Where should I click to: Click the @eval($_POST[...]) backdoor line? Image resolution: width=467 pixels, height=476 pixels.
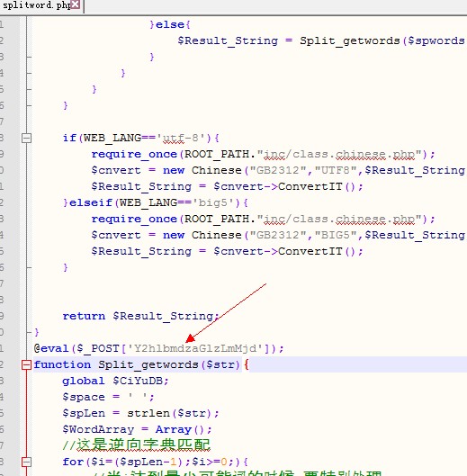(x=158, y=348)
